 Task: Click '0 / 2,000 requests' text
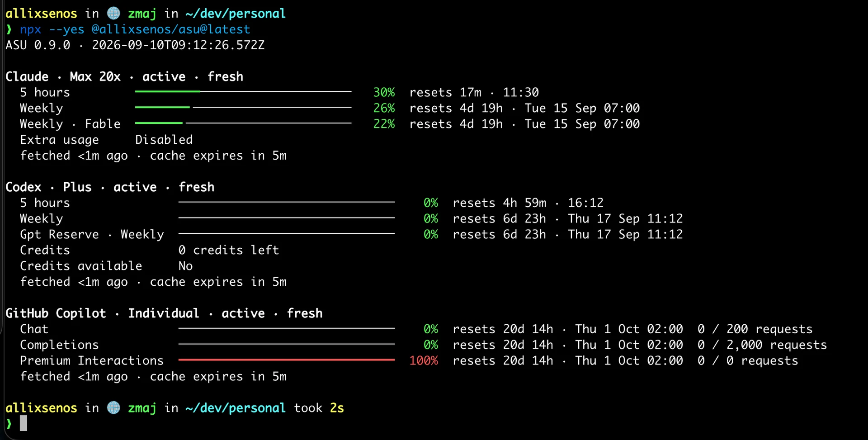click(762, 345)
